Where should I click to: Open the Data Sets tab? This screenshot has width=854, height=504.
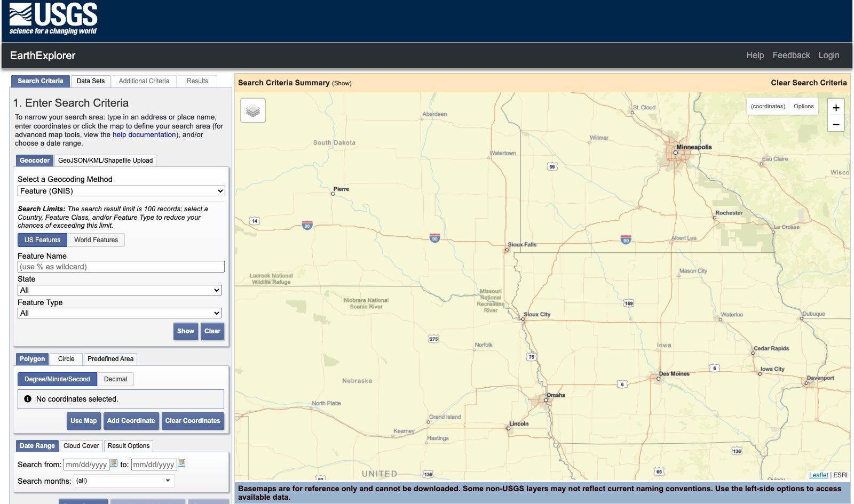[91, 81]
